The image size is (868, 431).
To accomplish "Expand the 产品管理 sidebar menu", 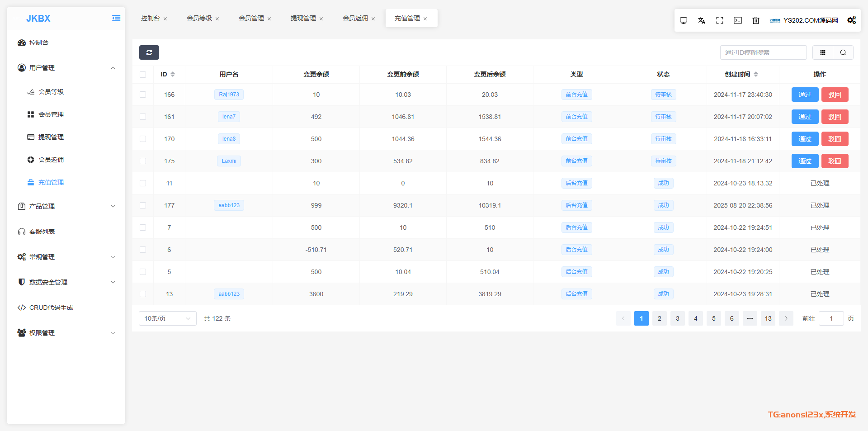I will pos(66,206).
